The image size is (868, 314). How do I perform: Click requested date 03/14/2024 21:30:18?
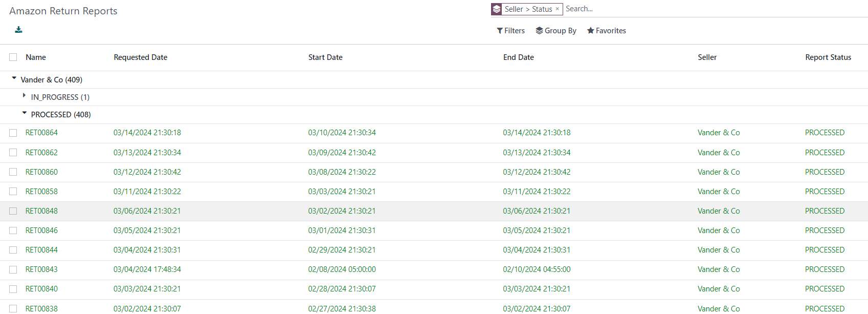click(147, 133)
